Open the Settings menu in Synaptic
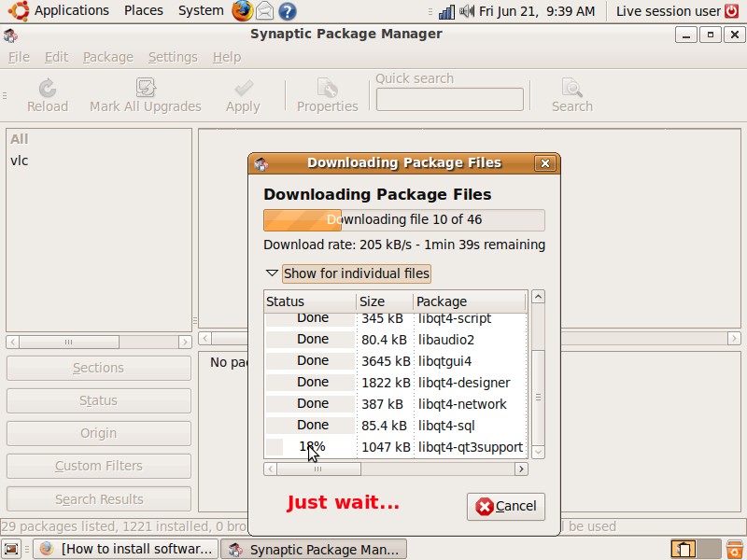The height and width of the screenshot is (560, 747). coord(173,57)
